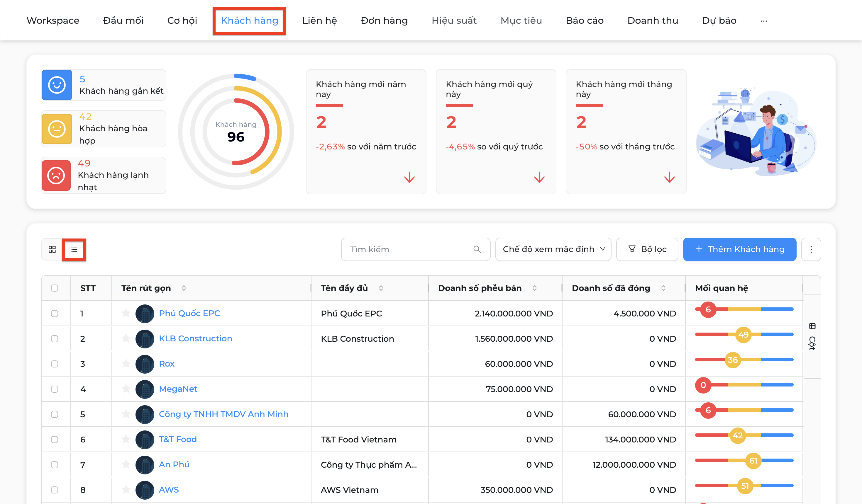Viewport: 862px width, 504px height.
Task: Check the T&T Food row checkbox
Action: point(54,440)
